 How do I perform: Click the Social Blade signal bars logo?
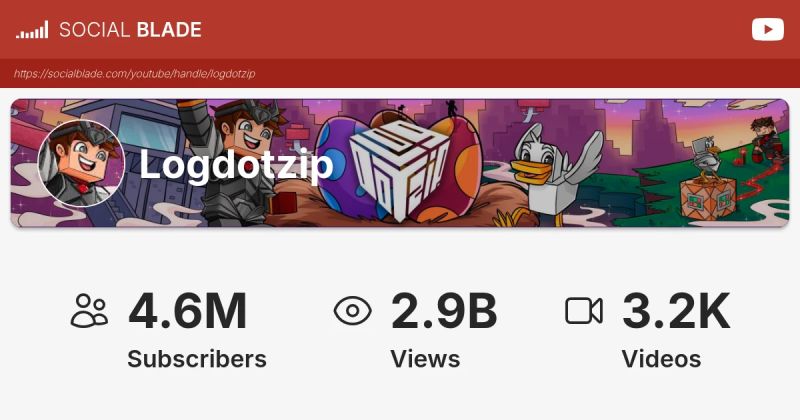click(x=32, y=30)
